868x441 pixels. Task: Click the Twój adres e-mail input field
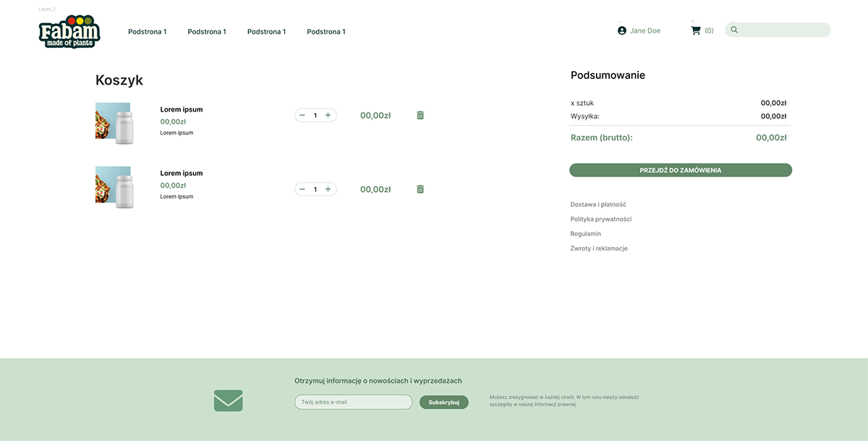pos(353,401)
